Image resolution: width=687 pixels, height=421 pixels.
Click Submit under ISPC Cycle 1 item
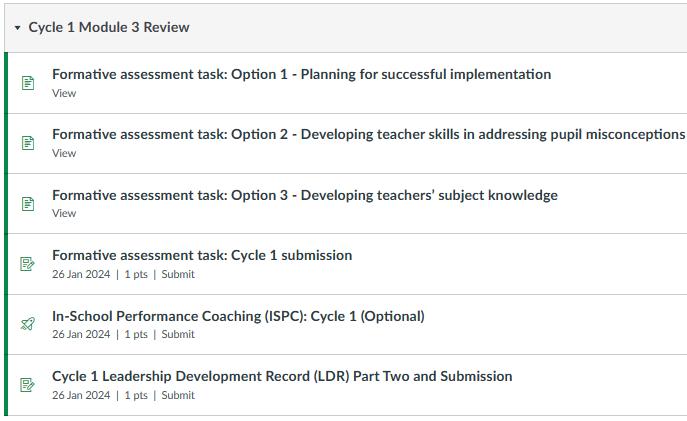click(x=178, y=334)
